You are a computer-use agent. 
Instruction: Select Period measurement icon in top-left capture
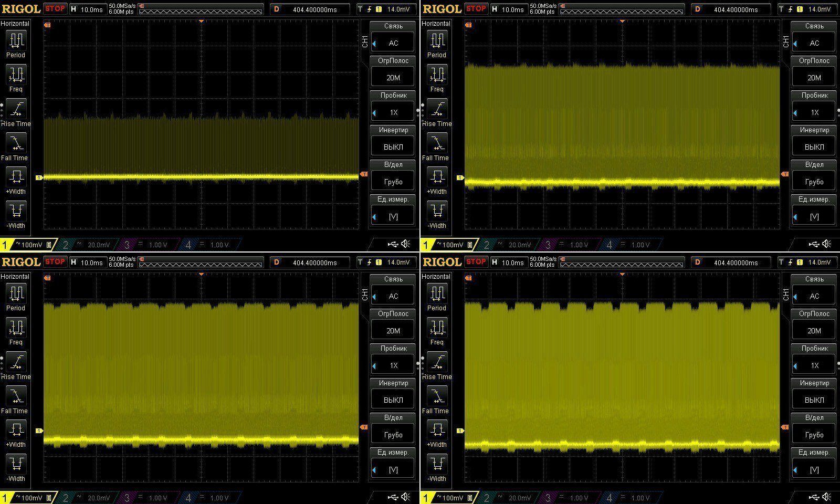(16, 40)
